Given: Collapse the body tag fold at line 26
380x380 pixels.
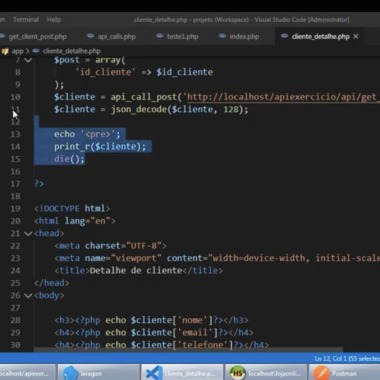Looking at the screenshot, I should (x=28, y=295).
